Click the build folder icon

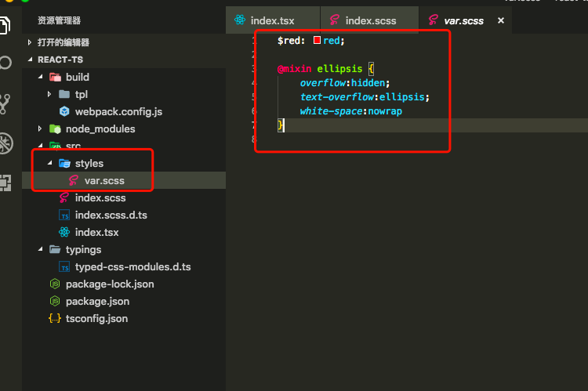tap(55, 78)
